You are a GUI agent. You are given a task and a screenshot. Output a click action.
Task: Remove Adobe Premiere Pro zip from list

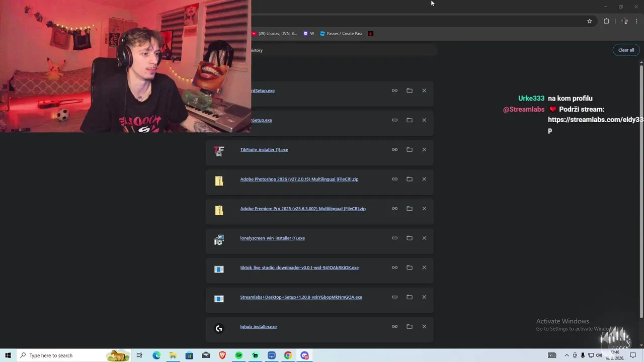click(424, 209)
